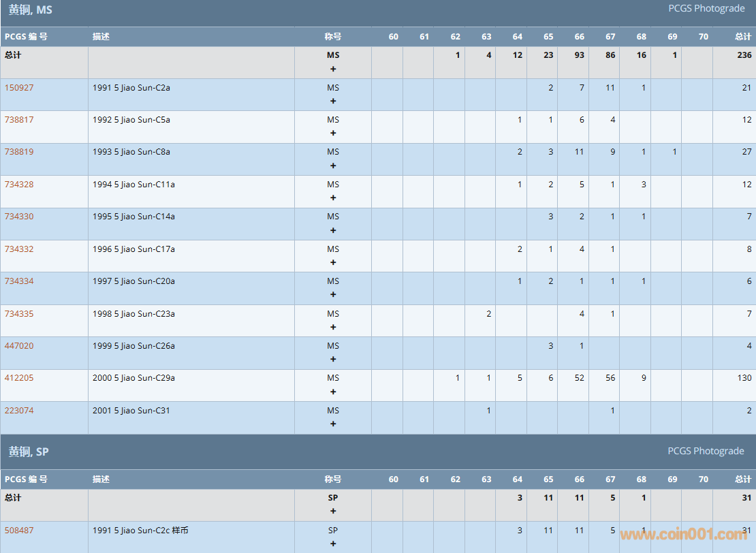Click grade 63 count for 2001 5 Jiao
Image resolution: width=756 pixels, height=553 pixels.
click(488, 411)
